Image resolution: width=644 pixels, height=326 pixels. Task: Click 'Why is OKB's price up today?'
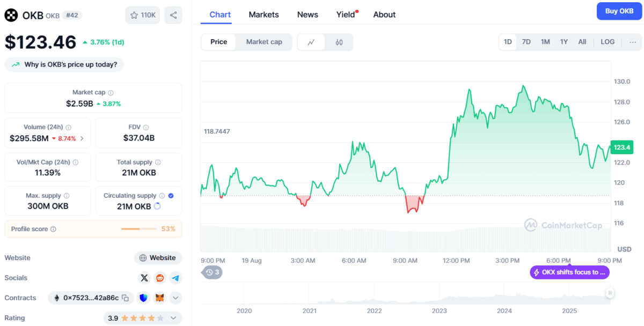tap(64, 65)
